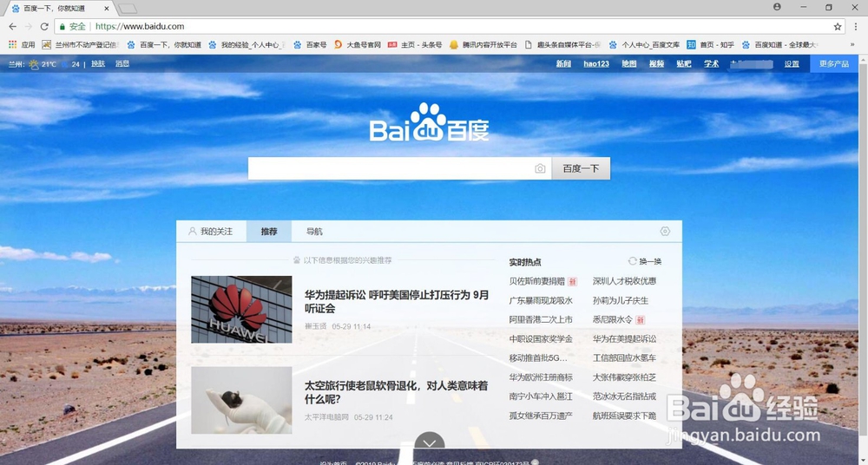The width and height of the screenshot is (868, 465).
Task: Expand the feed with the down-chevron button
Action: coord(429,442)
